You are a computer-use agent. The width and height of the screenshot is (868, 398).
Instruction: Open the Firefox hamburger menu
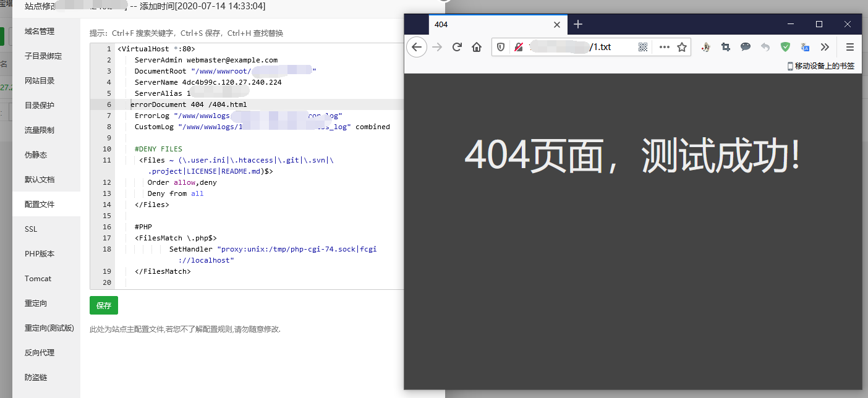pos(849,47)
